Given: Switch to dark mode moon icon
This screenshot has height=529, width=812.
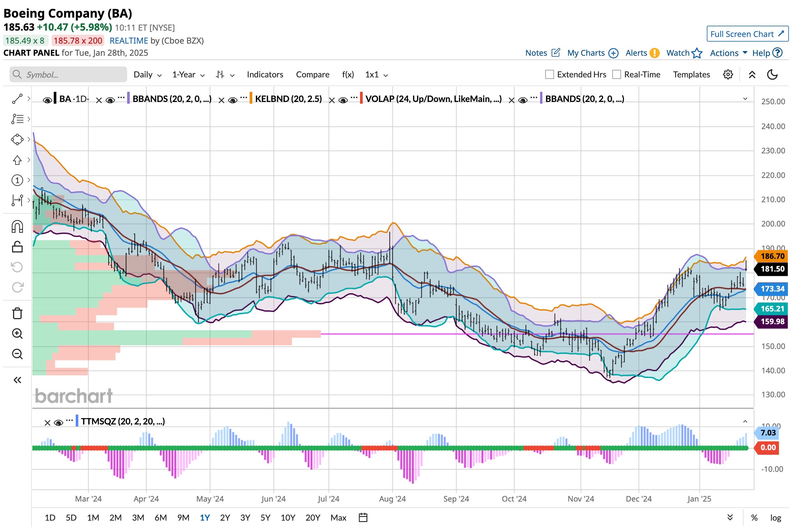Looking at the screenshot, I should [772, 75].
